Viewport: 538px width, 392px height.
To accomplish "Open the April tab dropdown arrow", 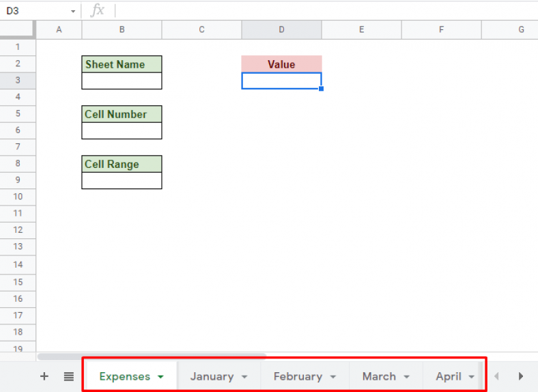I will pos(472,377).
